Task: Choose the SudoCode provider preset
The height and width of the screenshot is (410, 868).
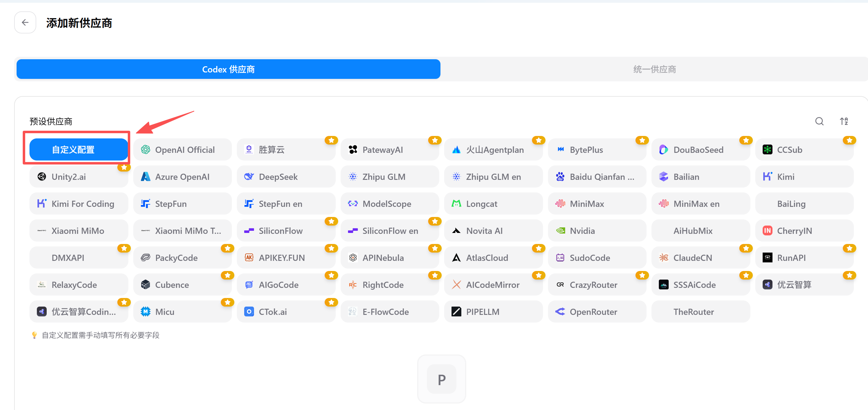Action: point(597,257)
